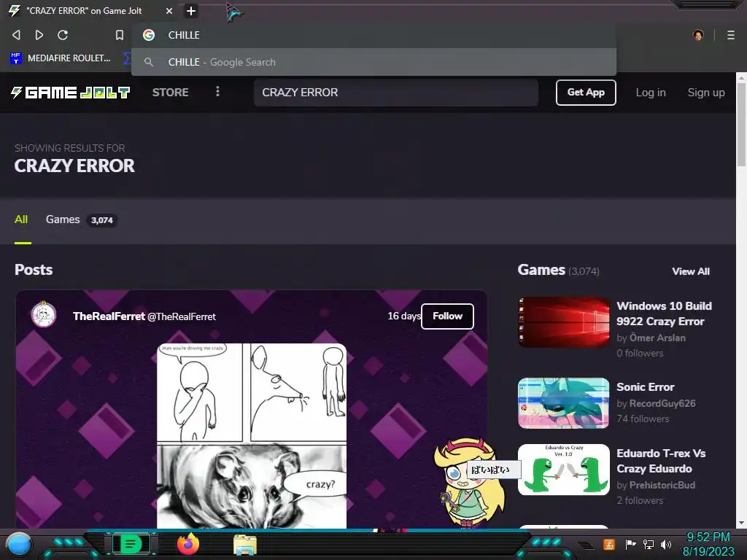Viewport: 747px width, 560px height.
Task: Open Eduardo T-rex Vs Crazy Eduardo thumbnail
Action: (x=564, y=470)
